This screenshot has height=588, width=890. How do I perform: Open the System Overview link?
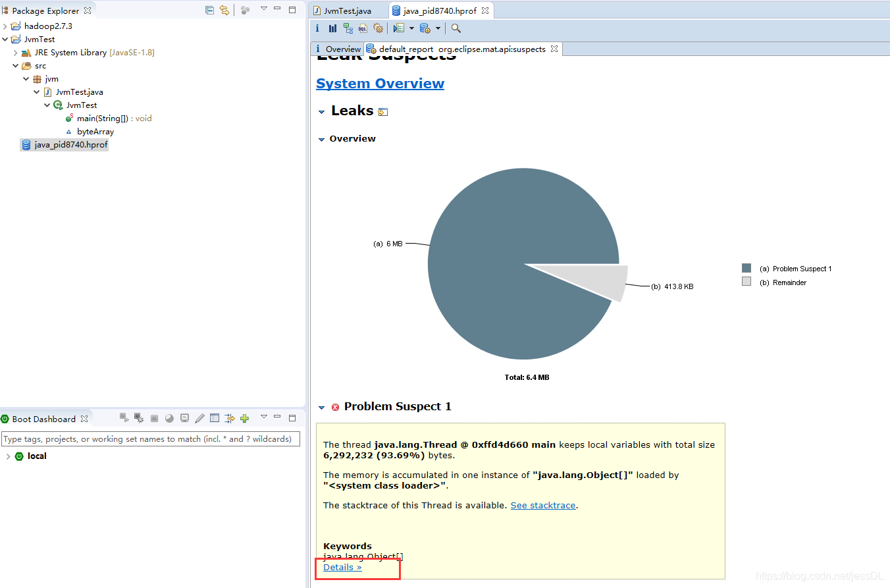pos(380,84)
